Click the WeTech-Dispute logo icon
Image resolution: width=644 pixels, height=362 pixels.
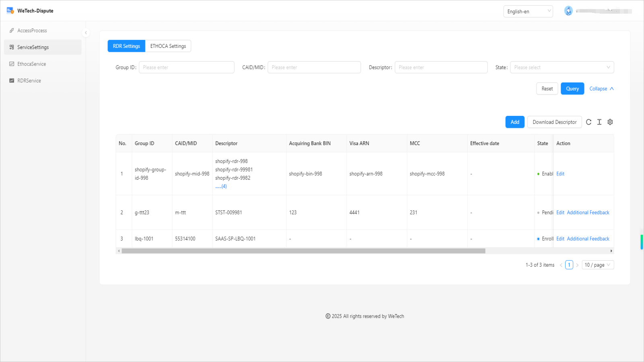coord(10,10)
